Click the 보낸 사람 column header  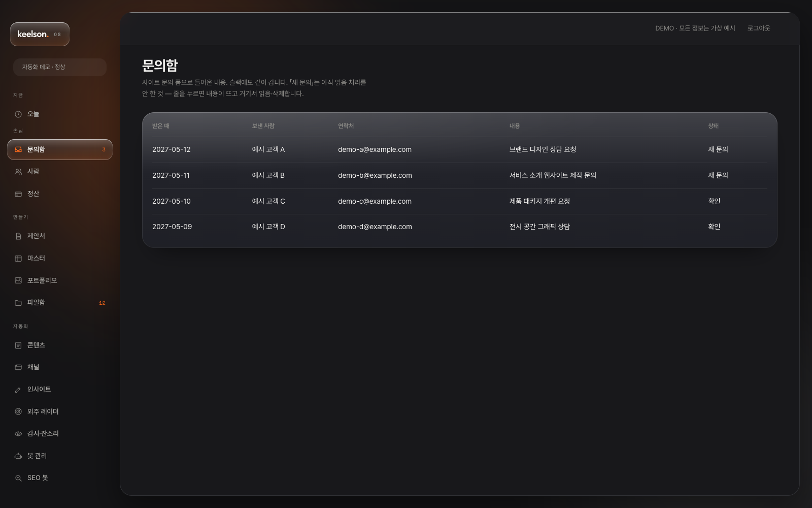[x=263, y=126]
